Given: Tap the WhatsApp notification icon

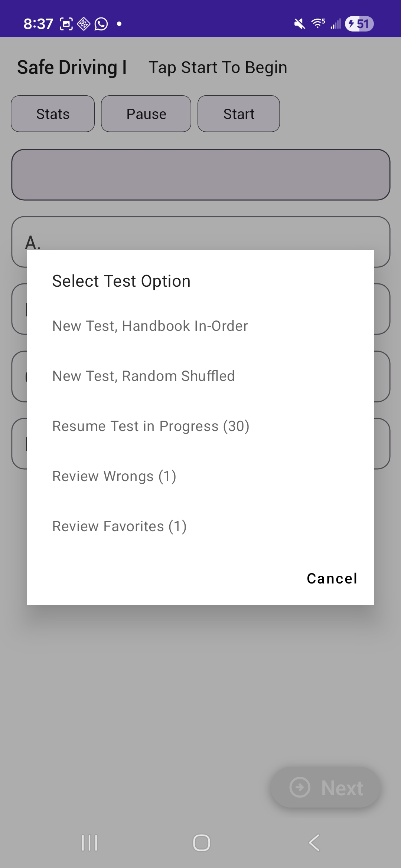Looking at the screenshot, I should pos(101,24).
